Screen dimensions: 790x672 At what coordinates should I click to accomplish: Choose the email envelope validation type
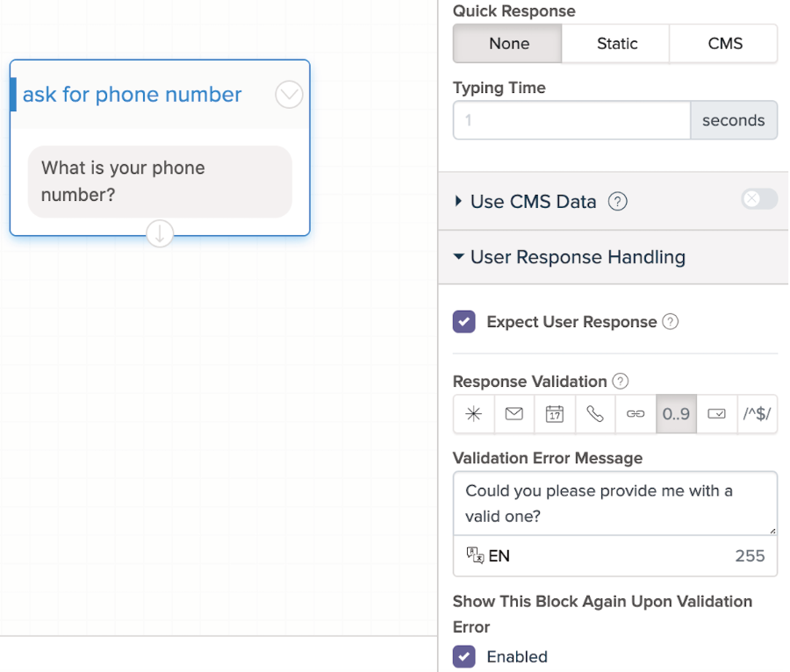514,415
